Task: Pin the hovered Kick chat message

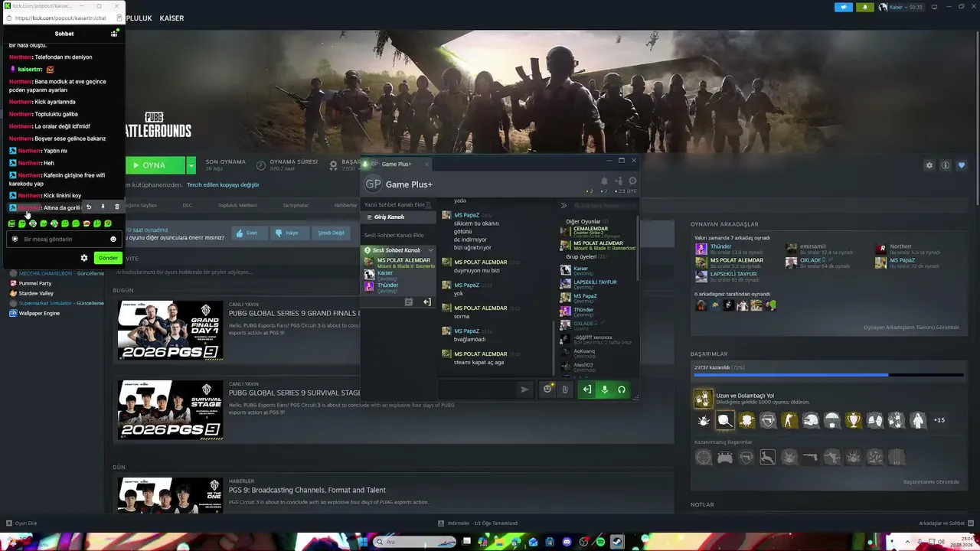Action: point(103,207)
